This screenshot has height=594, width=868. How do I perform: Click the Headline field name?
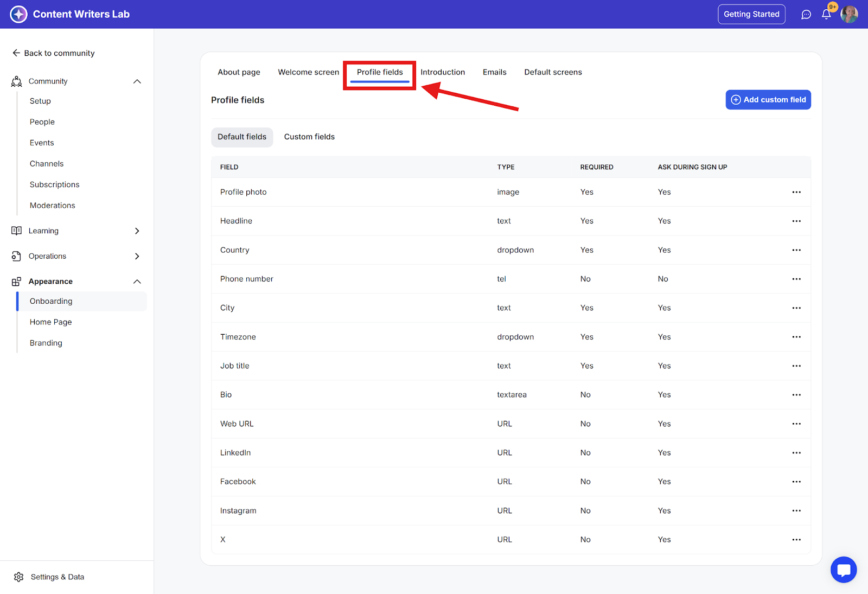click(237, 221)
